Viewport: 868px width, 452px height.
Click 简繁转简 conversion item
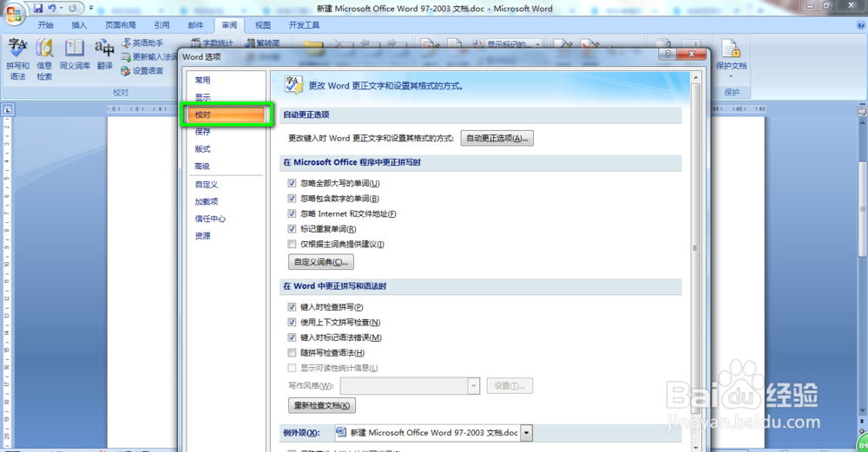coord(264,43)
